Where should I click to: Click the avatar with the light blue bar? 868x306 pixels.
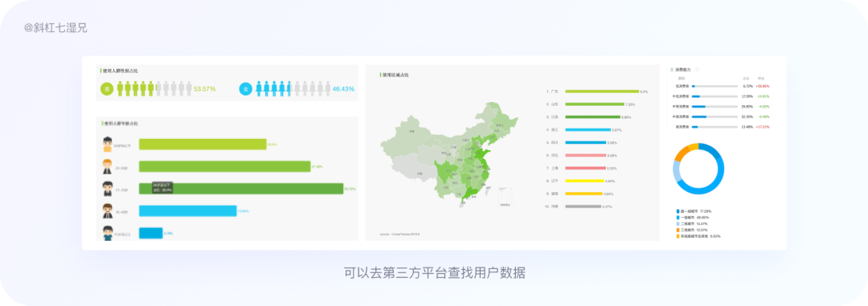point(108,210)
